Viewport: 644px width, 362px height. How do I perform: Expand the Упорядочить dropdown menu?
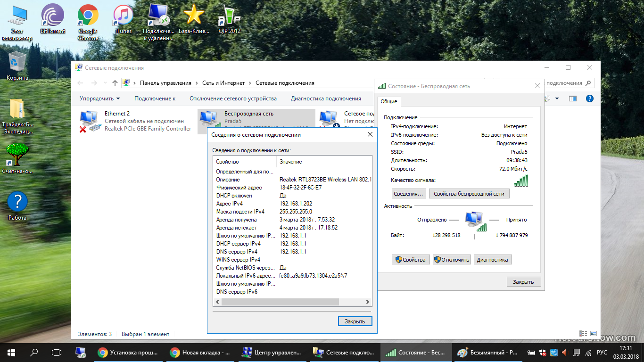coord(99,99)
